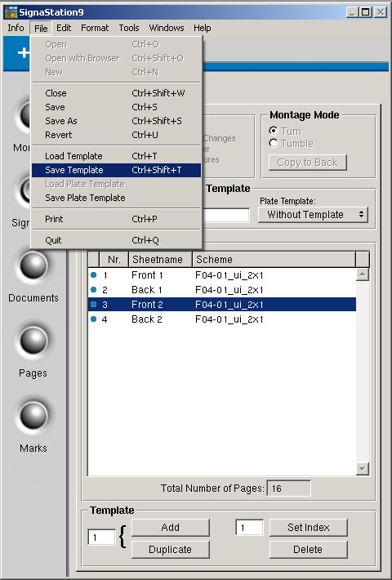Image resolution: width=392 pixels, height=580 pixels.
Task: Close the File menu via menu bar
Action: [41, 28]
